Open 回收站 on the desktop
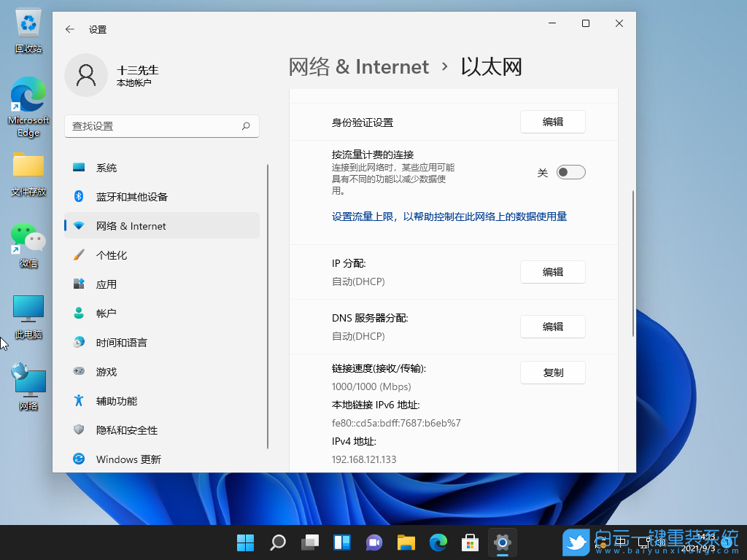Viewport: 747px width, 560px height. click(x=28, y=23)
